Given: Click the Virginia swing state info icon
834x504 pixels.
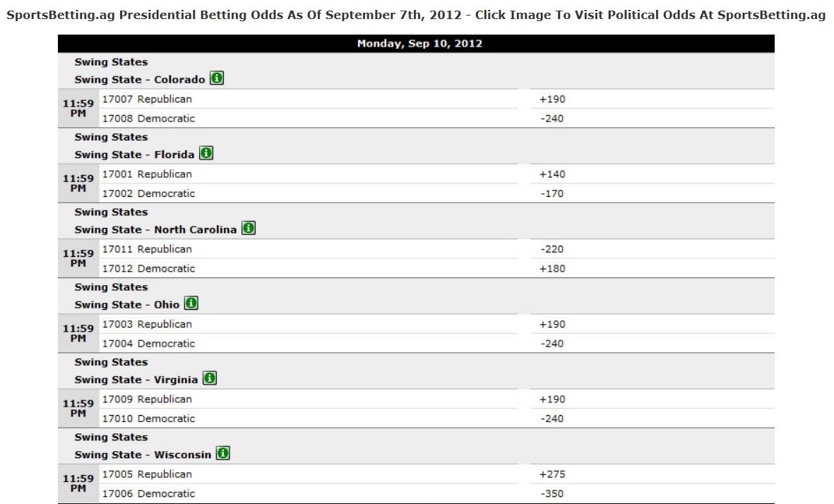Looking at the screenshot, I should (x=210, y=378).
